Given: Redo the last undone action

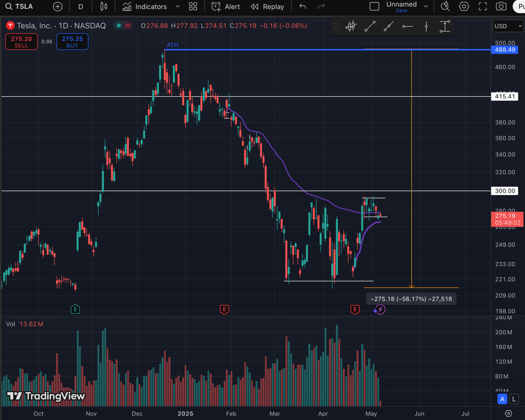Looking at the screenshot, I should (x=321, y=7).
